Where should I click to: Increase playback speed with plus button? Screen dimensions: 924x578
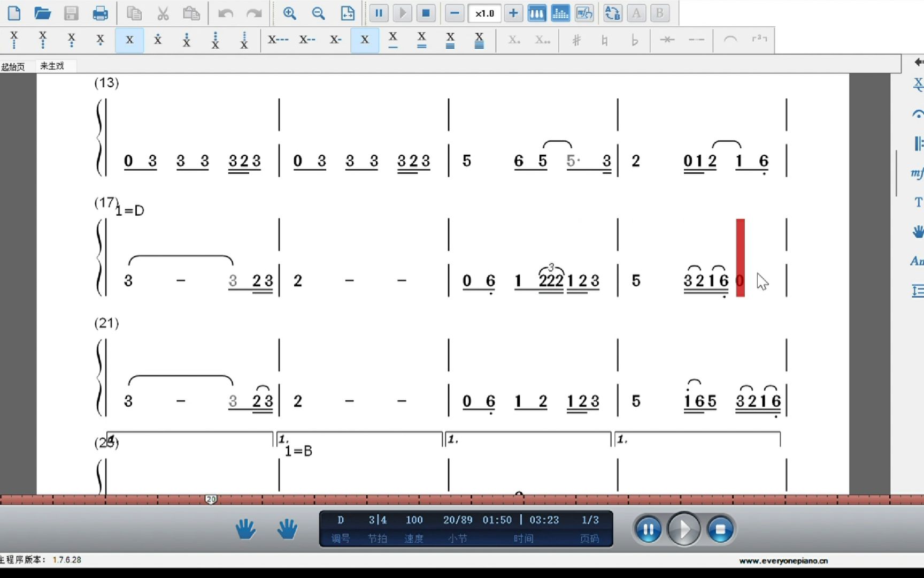click(x=513, y=13)
